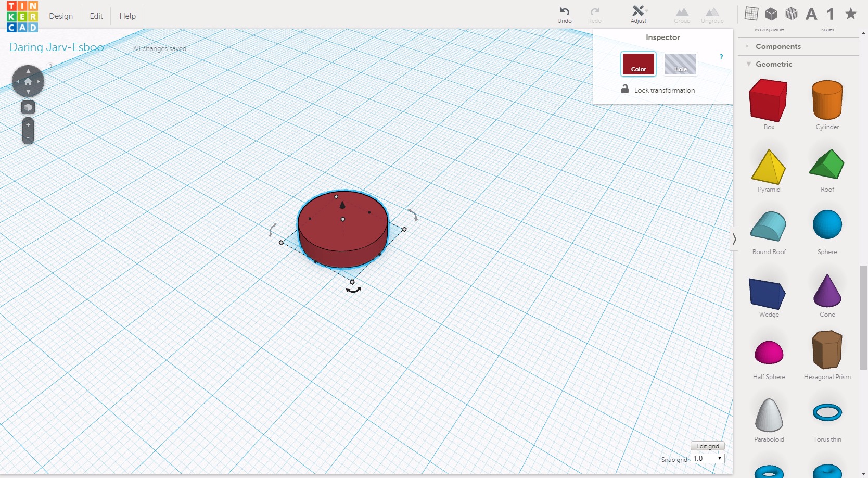Click the black cone lift handle
The width and height of the screenshot is (868, 478).
342,204
